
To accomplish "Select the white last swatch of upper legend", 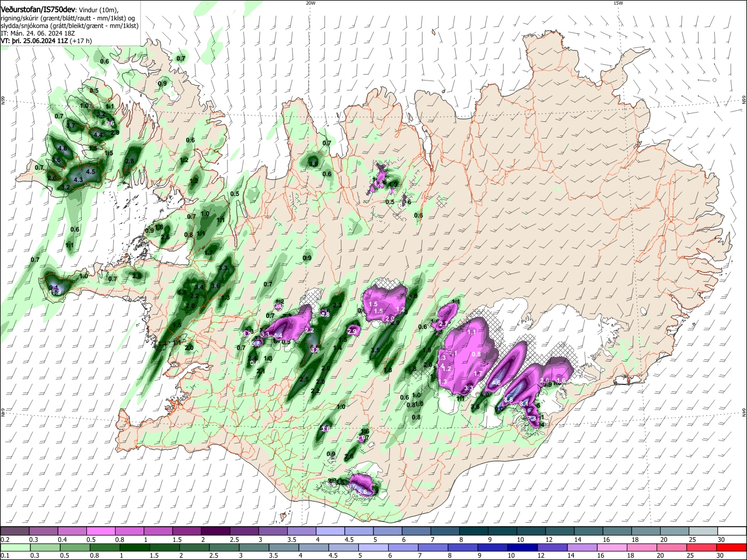I will [731, 531].
